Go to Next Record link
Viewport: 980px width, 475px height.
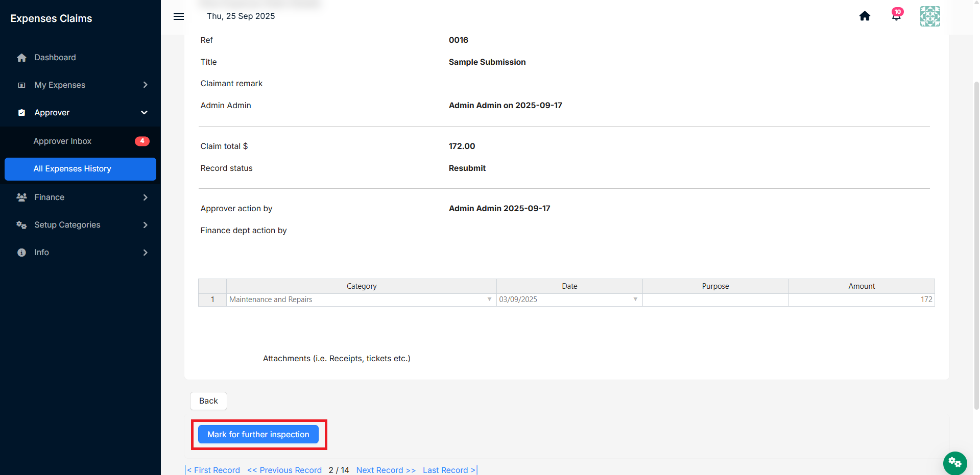pyautogui.click(x=386, y=470)
